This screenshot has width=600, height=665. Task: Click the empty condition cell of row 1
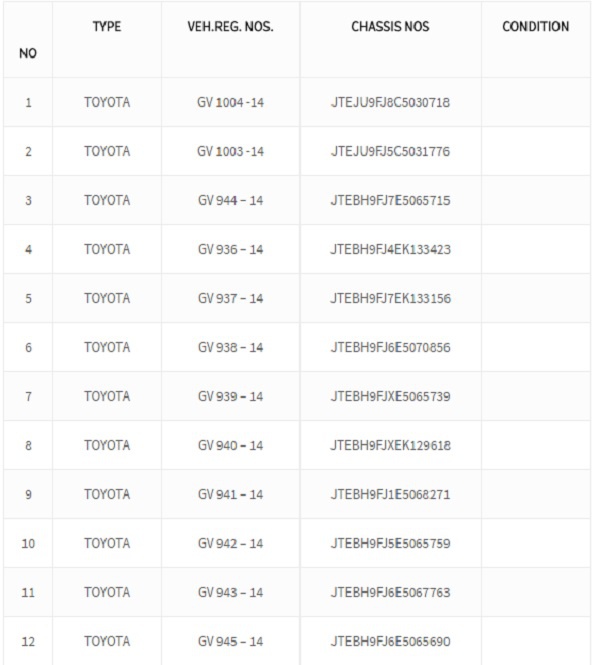(x=536, y=102)
